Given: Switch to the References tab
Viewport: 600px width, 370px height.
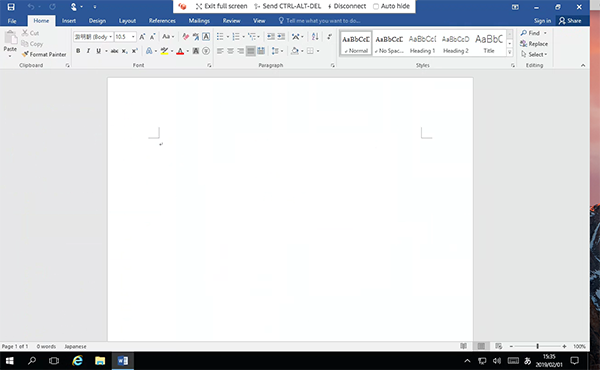Looking at the screenshot, I should click(x=162, y=21).
